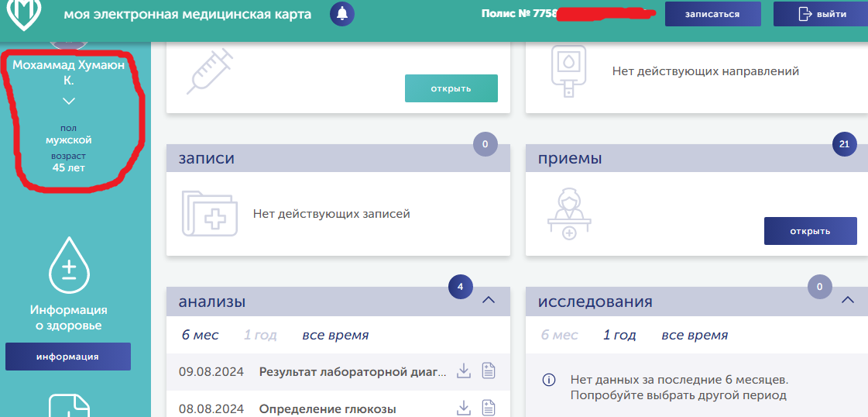The height and width of the screenshot is (417, 868).
Task: Download the 09.08.2024 lab result
Action: 463,371
